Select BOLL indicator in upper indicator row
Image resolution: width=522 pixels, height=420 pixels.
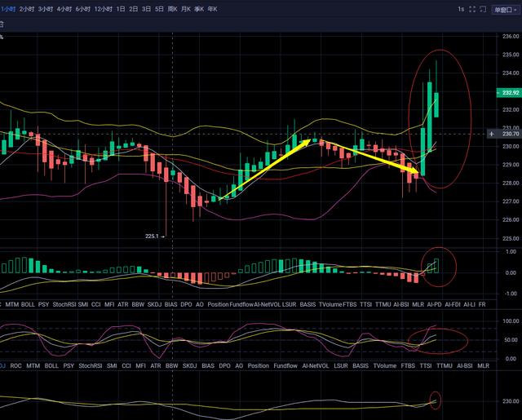[x=28, y=304]
